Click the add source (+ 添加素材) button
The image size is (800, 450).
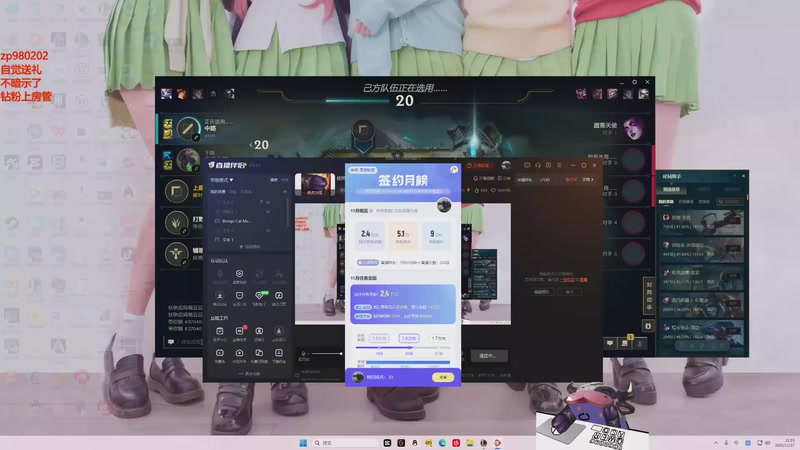pyautogui.click(x=249, y=247)
